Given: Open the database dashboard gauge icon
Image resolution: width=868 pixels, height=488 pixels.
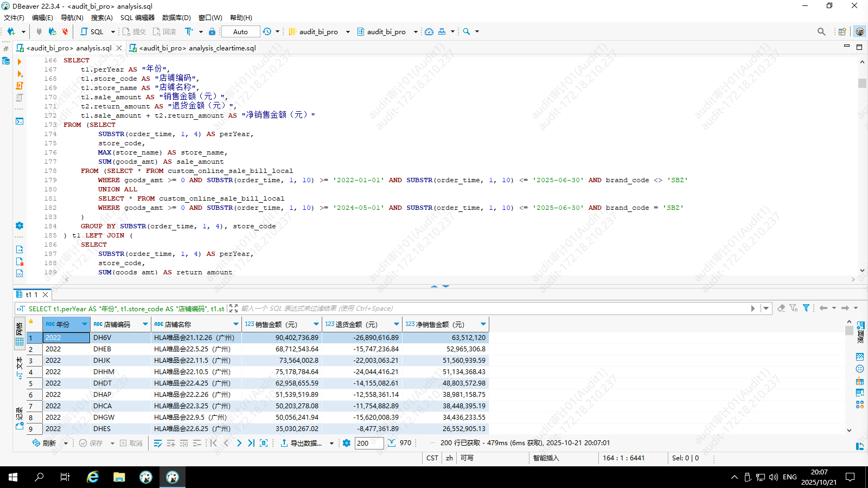Looking at the screenshot, I should (429, 31).
